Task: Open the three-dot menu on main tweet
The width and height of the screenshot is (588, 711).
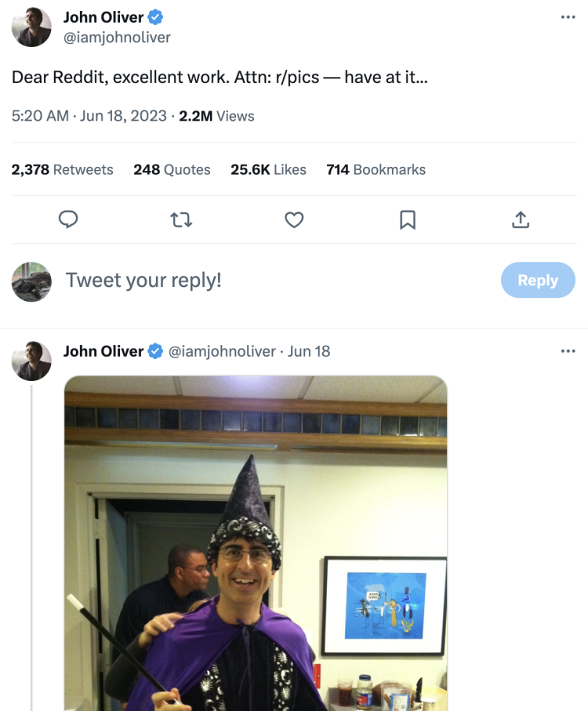Action: [x=568, y=17]
